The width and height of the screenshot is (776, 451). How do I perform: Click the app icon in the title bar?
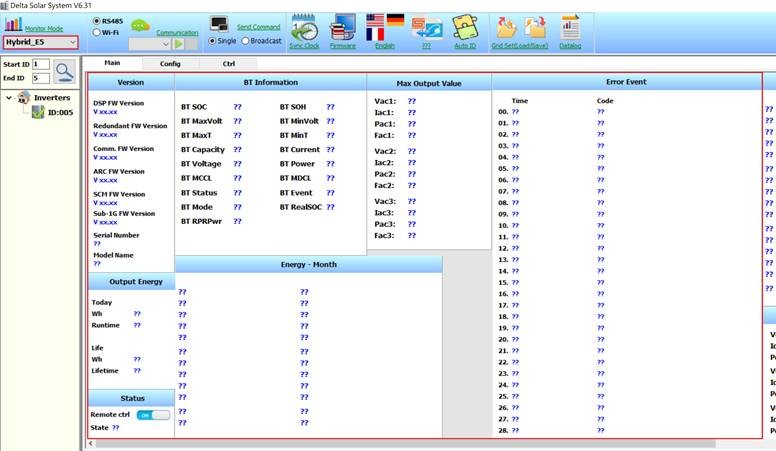click(4, 5)
